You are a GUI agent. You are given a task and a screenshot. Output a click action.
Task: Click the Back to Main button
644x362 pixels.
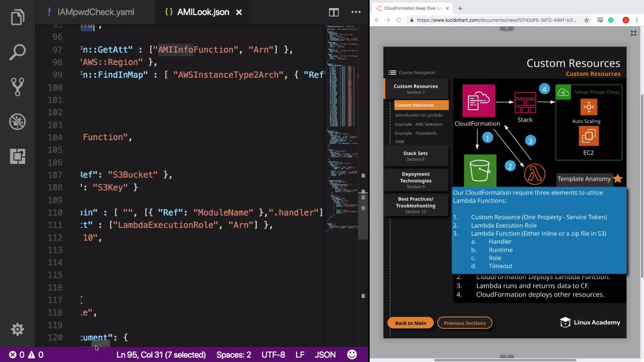[x=410, y=323]
